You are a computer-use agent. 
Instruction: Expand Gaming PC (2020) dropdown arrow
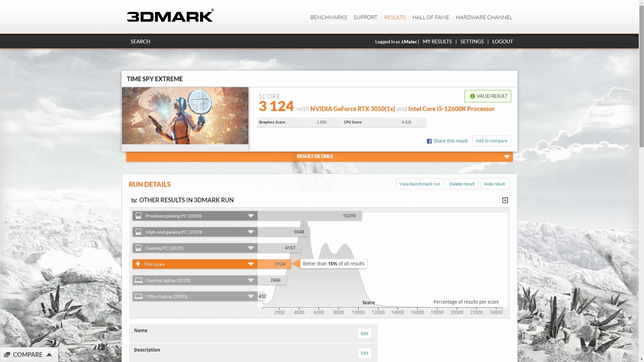point(251,248)
